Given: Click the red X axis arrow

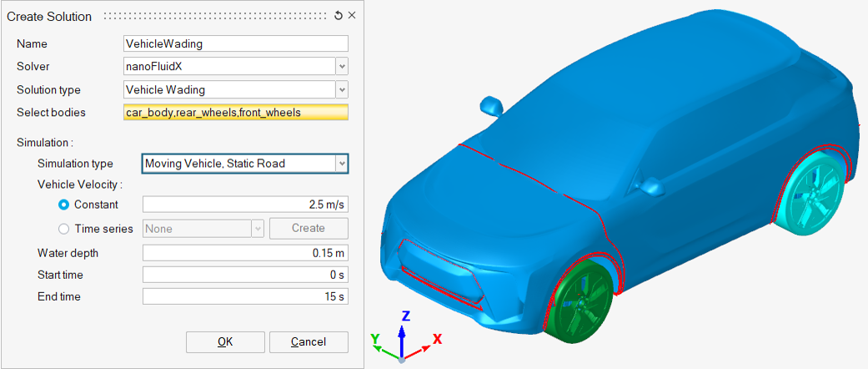Looking at the screenshot, I should 416,353.
